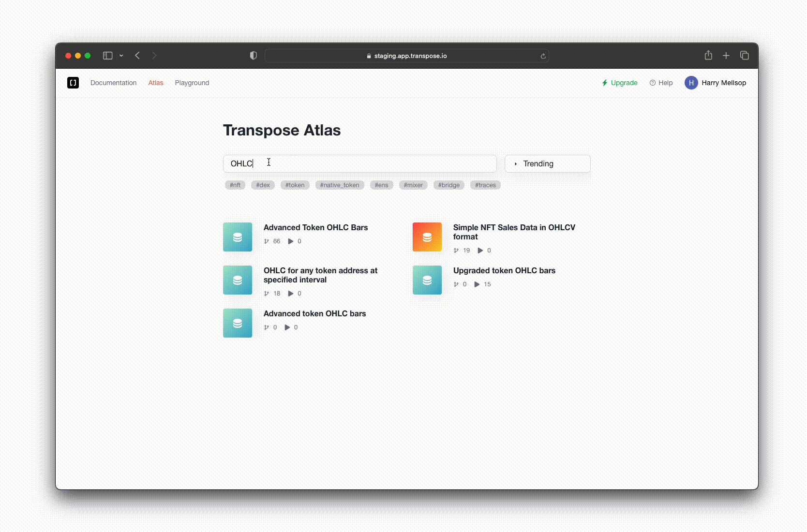The image size is (807, 532).
Task: Open lowercase Advanced token OHLC bars title
Action: 314,313
